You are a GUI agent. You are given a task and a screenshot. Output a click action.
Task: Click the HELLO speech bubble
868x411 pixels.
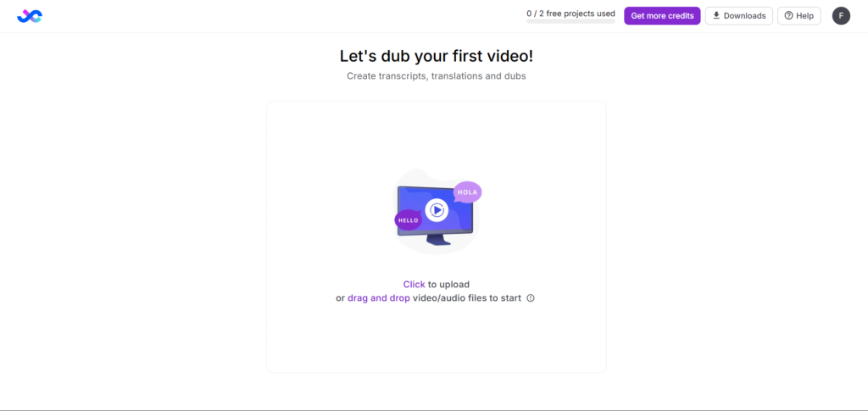pos(409,220)
